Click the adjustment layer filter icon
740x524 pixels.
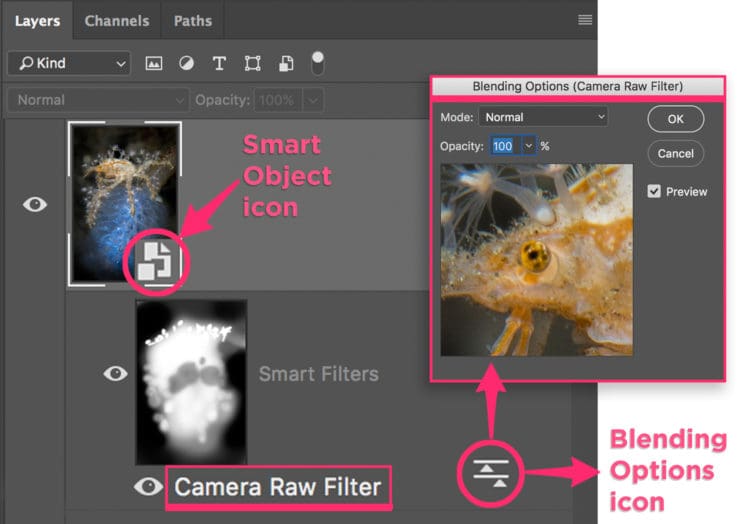click(x=186, y=63)
